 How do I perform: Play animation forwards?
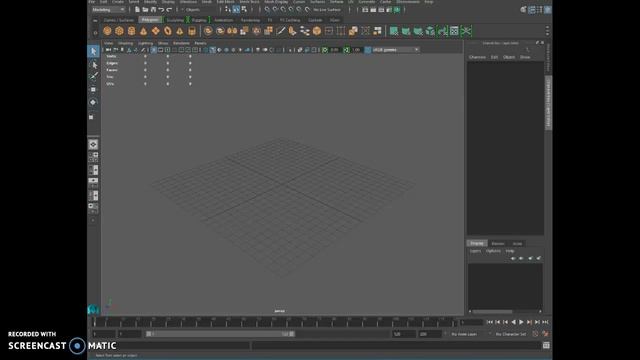[521, 322]
